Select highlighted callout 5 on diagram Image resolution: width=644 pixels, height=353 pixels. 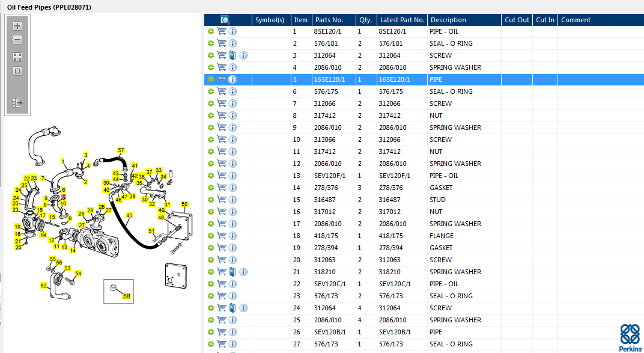pyautogui.click(x=64, y=198)
